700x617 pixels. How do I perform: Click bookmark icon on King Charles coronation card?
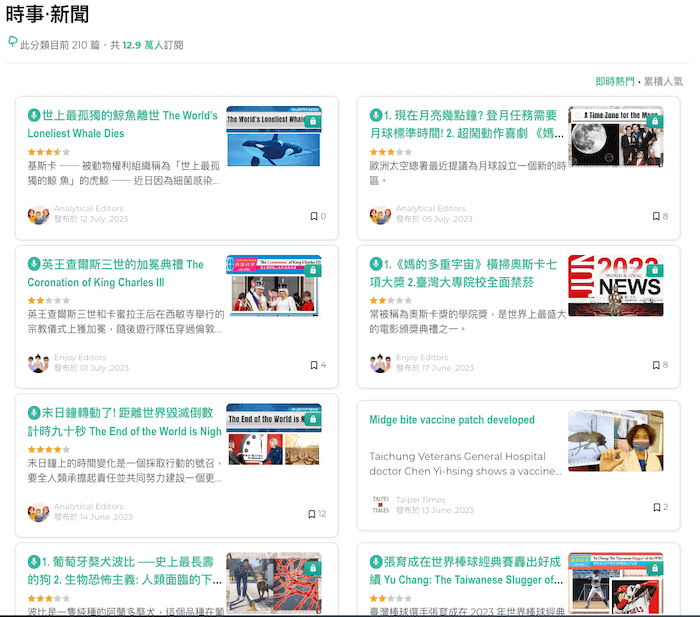(x=312, y=365)
